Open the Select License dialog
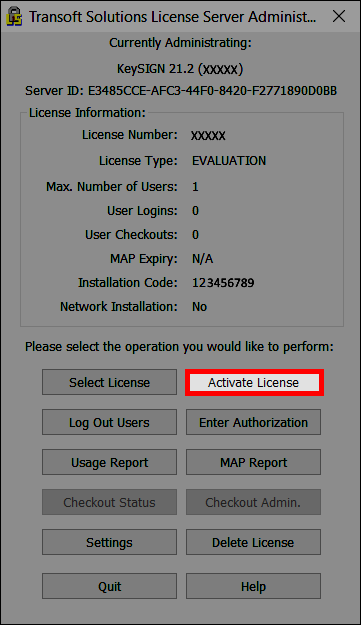This screenshot has height=625, width=361. point(110,382)
